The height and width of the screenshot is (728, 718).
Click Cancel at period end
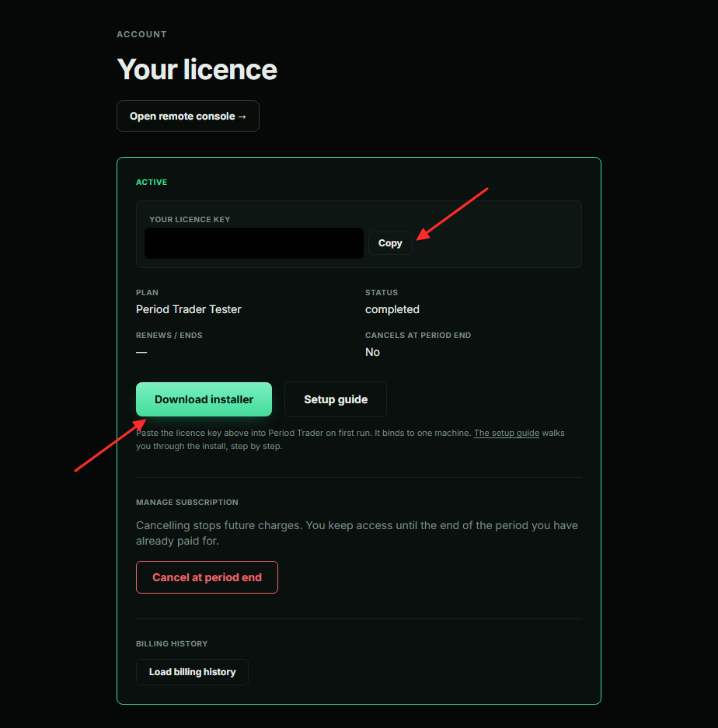click(207, 577)
